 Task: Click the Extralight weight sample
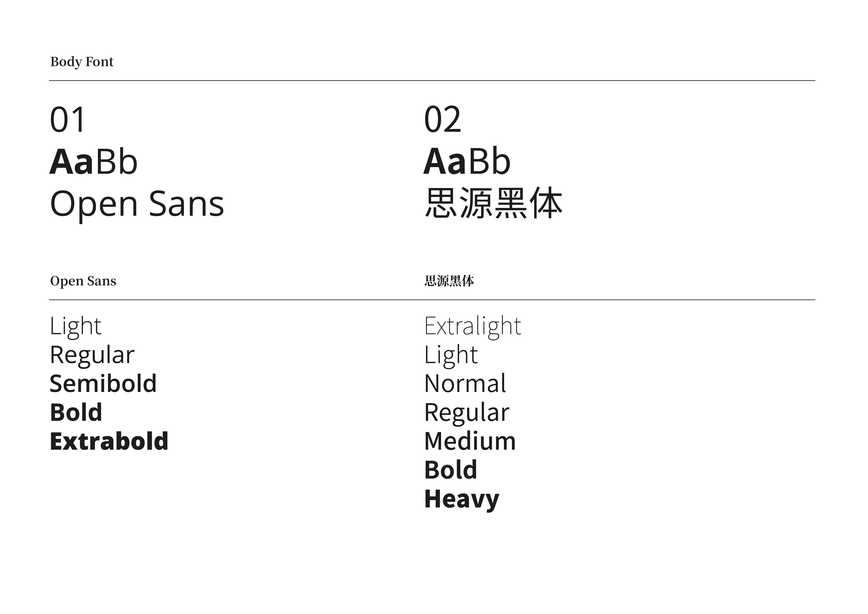click(x=473, y=326)
